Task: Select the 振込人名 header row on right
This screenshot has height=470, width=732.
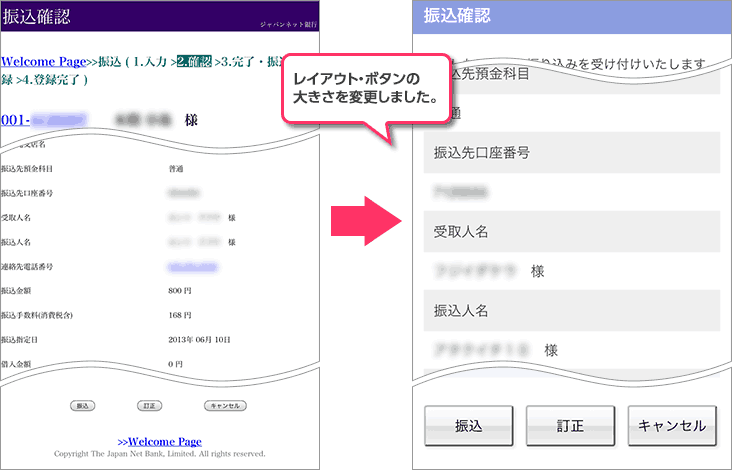Action: point(566,311)
